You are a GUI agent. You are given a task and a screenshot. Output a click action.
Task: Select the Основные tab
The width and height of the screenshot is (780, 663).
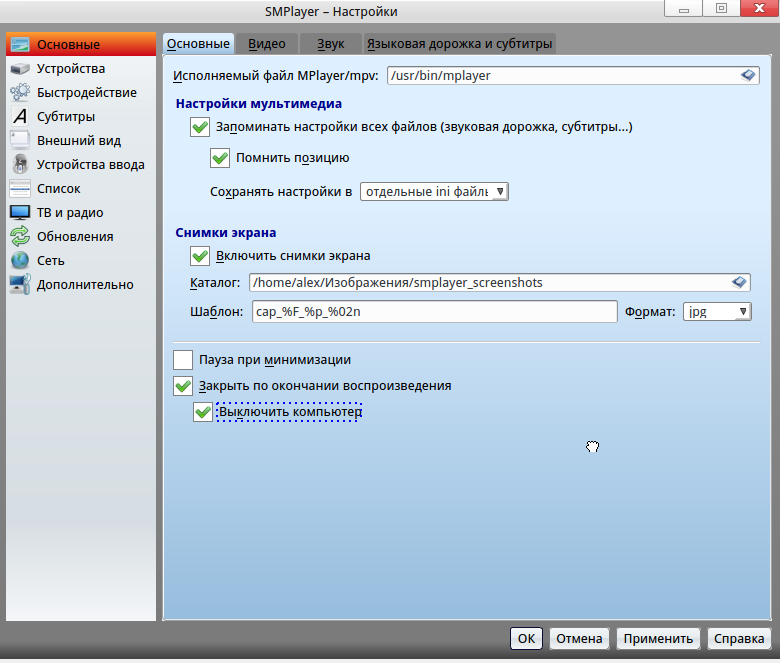[x=198, y=44]
